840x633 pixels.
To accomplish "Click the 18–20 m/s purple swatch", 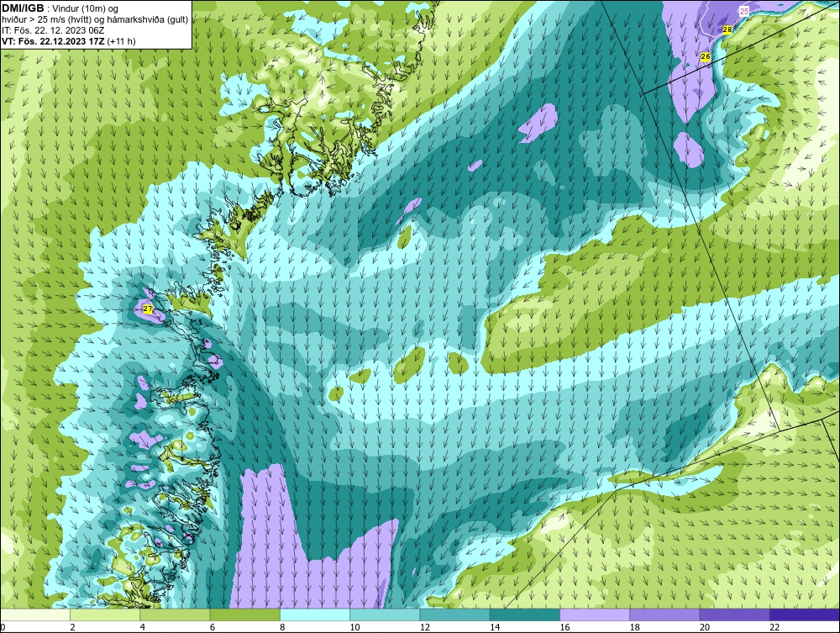I will click(x=664, y=615).
